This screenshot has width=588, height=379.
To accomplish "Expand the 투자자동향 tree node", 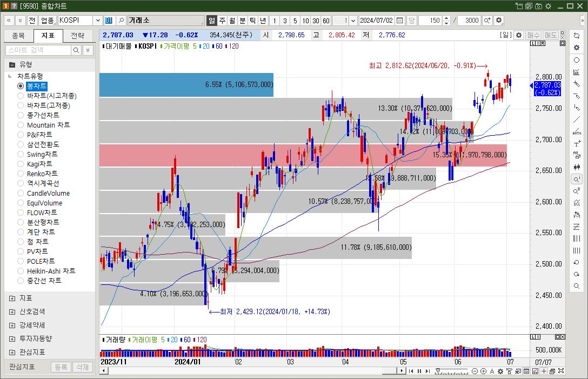I will pos(12,339).
